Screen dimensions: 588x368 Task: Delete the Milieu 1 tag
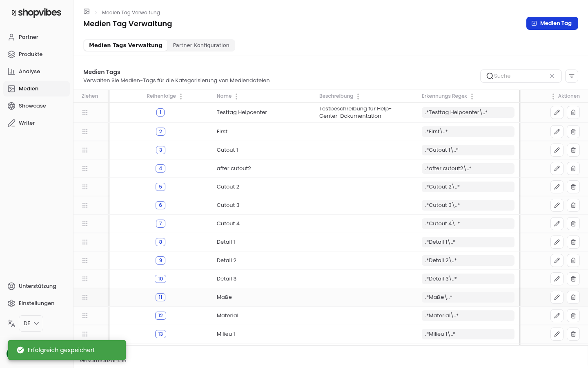tap(573, 334)
